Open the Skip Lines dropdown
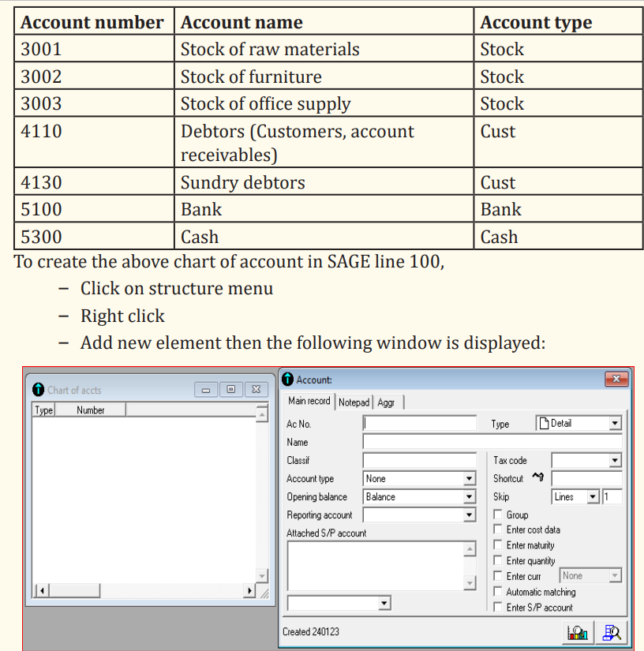 click(593, 496)
